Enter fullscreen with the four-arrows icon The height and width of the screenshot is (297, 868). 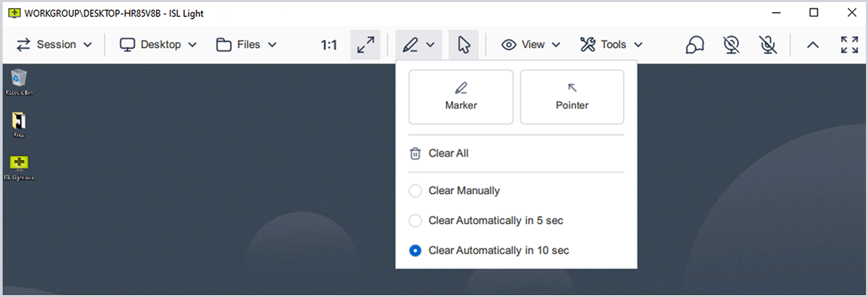point(849,45)
